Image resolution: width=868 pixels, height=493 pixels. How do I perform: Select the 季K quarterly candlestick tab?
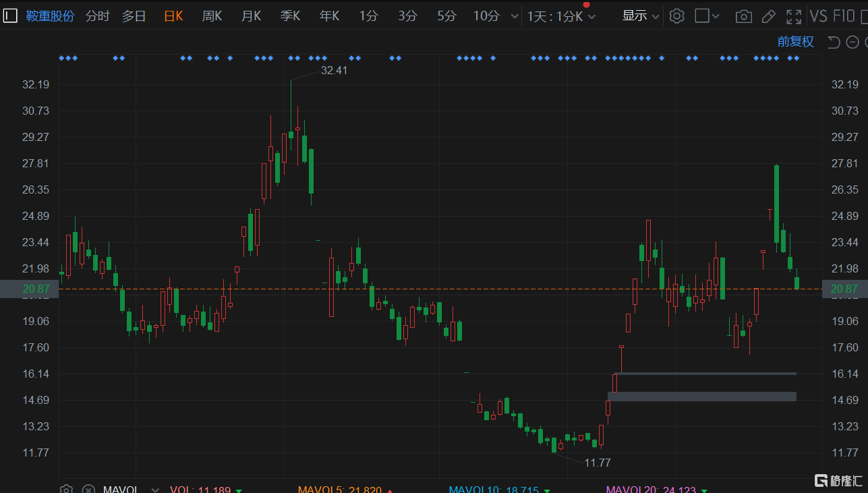point(290,16)
